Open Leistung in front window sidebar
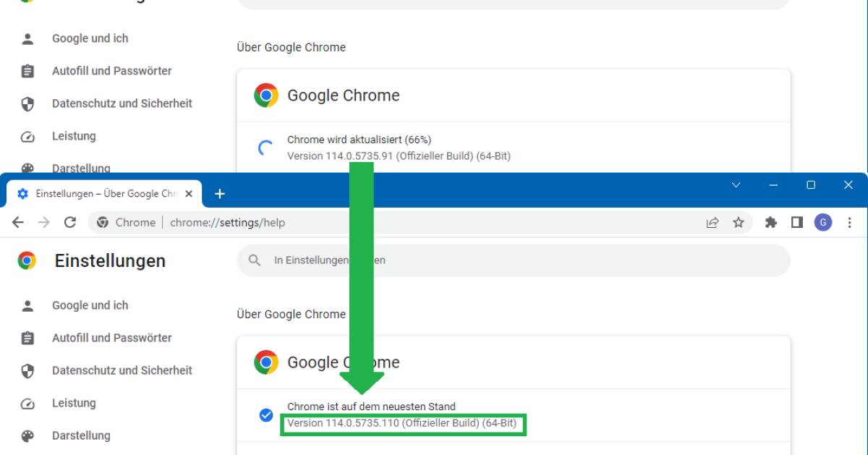Viewport: 868px width, 455px height. click(74, 403)
